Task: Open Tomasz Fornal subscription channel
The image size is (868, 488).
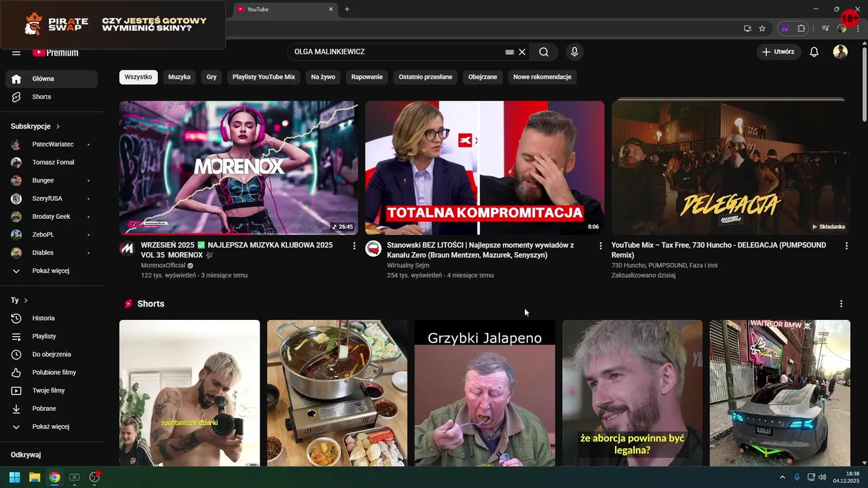Action: coord(52,163)
